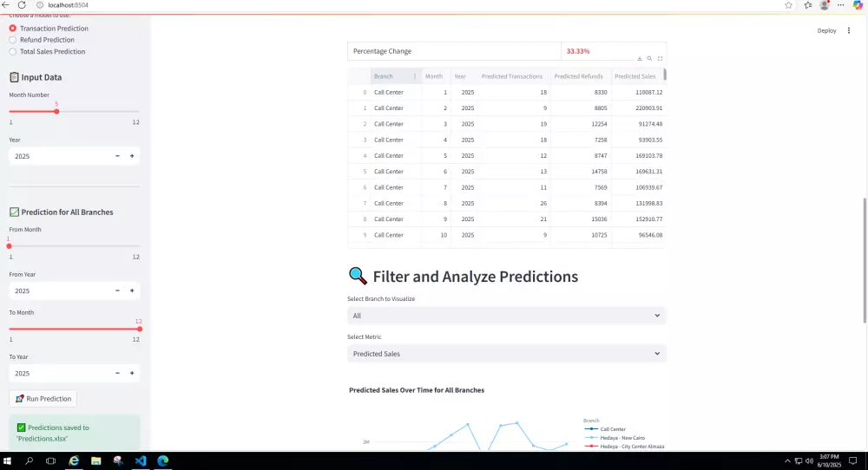Decrease the From Year value

coord(117,290)
